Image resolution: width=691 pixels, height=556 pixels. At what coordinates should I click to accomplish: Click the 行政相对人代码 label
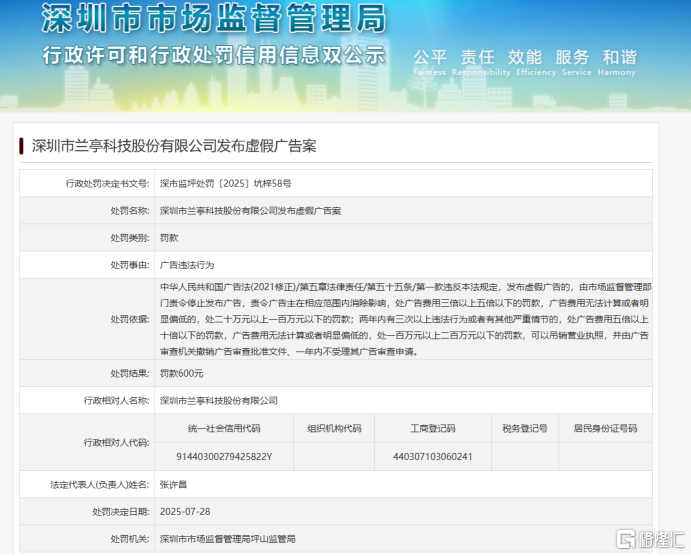(x=116, y=442)
